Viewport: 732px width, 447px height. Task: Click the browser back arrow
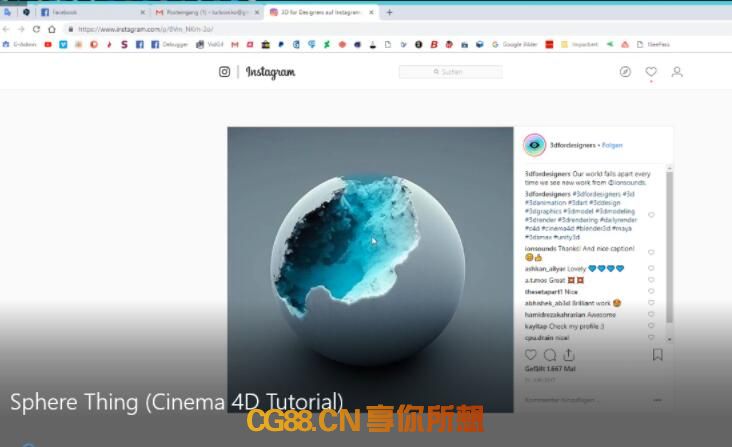[6, 29]
